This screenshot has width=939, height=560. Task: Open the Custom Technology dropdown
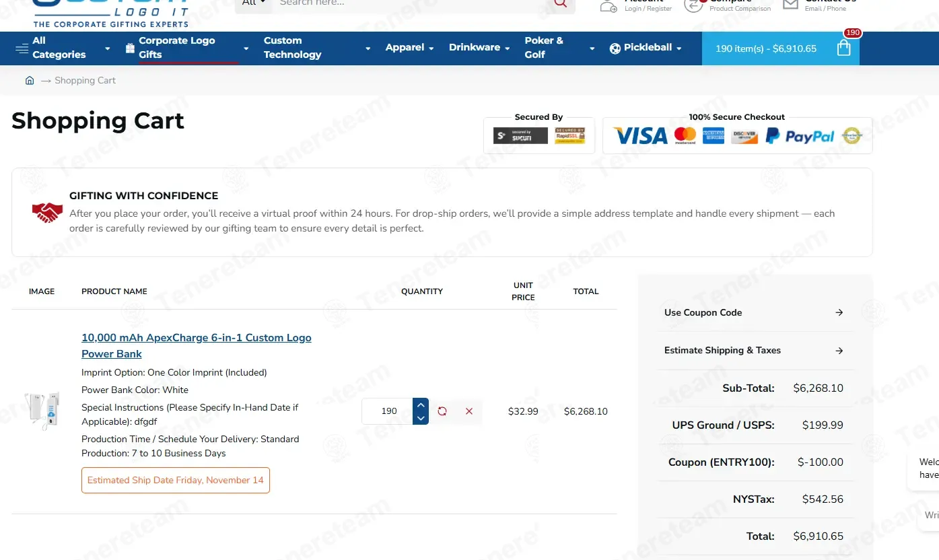point(316,48)
